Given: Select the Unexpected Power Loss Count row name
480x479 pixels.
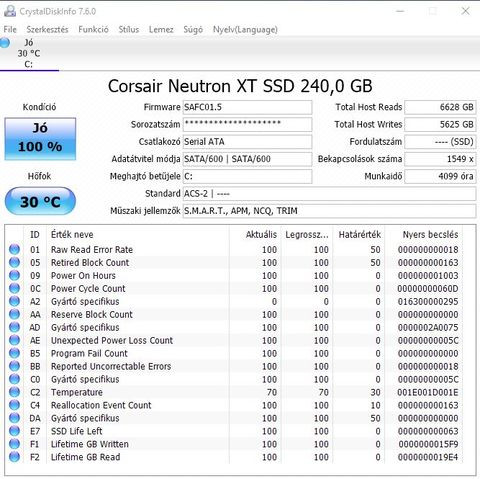Looking at the screenshot, I should (112, 340).
